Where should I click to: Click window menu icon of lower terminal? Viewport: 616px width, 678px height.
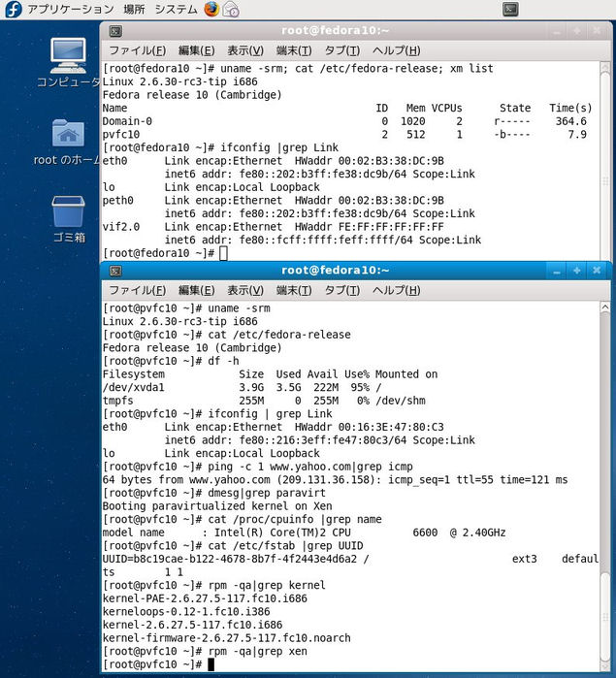click(115, 271)
